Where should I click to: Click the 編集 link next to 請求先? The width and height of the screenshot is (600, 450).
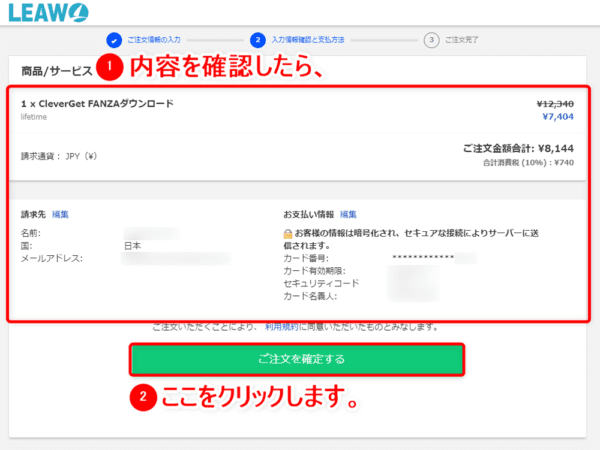(60, 214)
